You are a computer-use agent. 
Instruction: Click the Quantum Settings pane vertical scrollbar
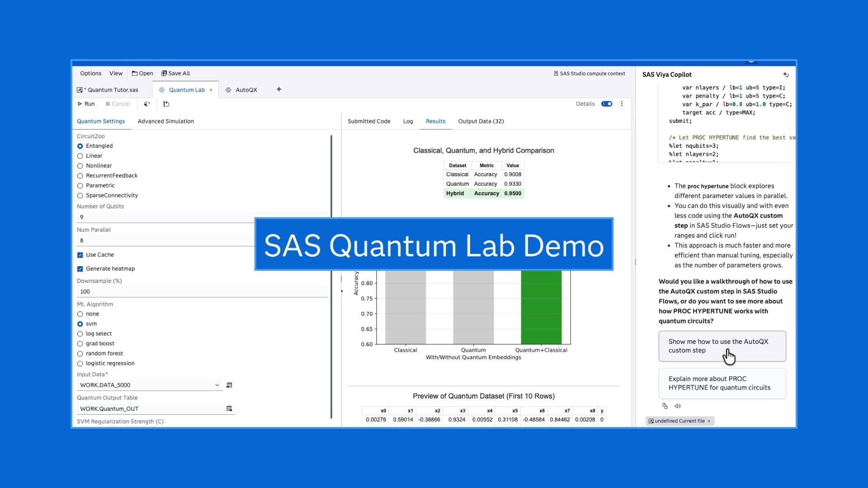tap(331, 277)
